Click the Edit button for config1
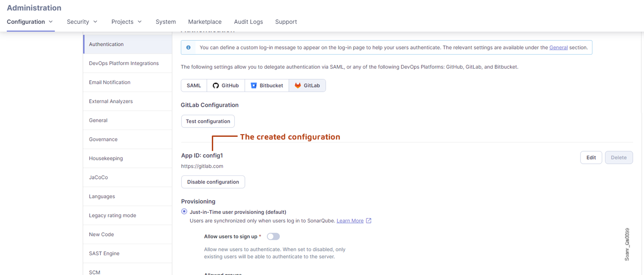 591,157
